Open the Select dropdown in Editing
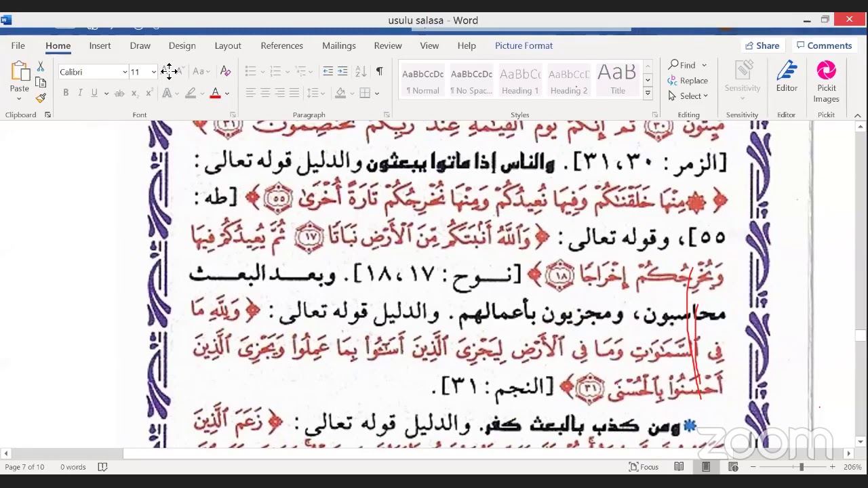The height and width of the screenshot is (488, 868). click(688, 96)
